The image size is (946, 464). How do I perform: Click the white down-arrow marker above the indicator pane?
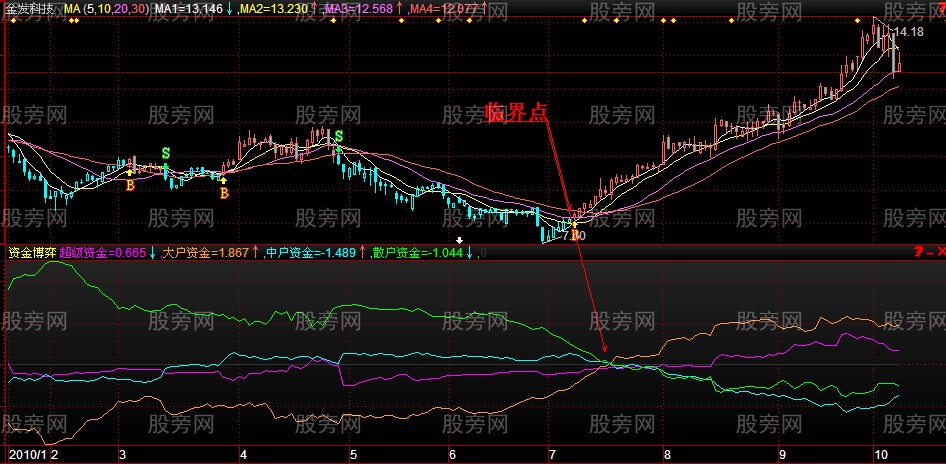point(459,240)
